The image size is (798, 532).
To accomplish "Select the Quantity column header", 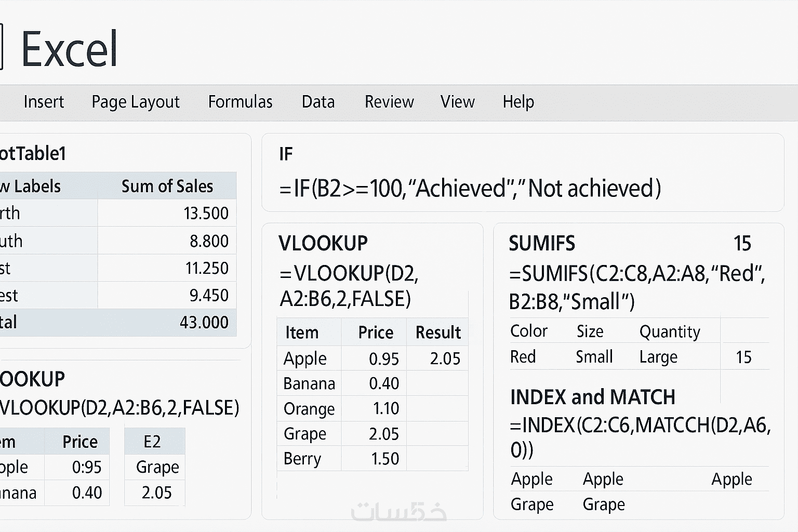I will 670,331.
